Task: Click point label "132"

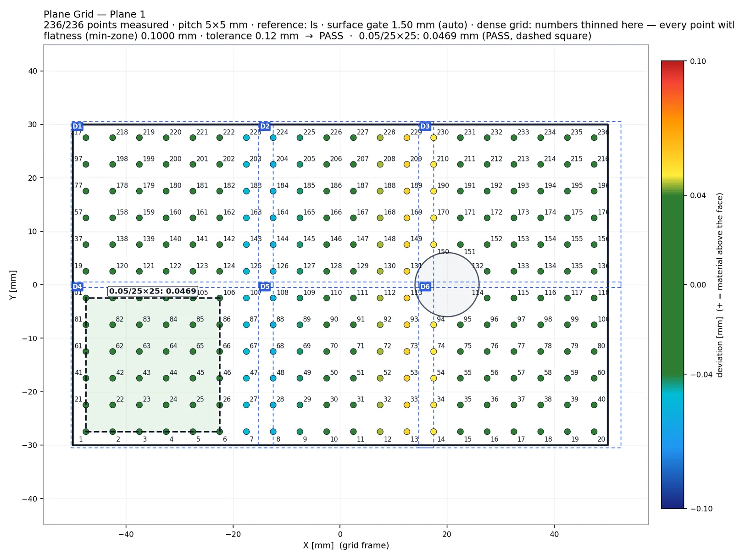Action: pyautogui.click(x=478, y=266)
